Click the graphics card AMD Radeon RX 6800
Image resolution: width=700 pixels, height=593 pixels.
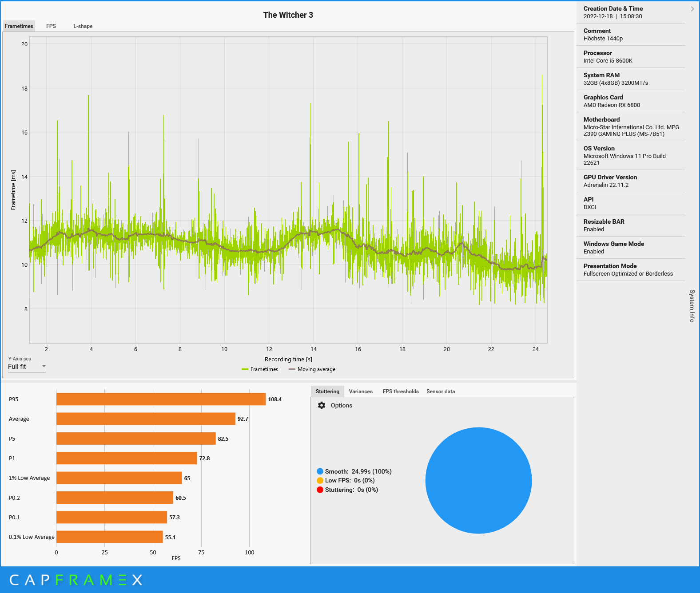click(612, 105)
